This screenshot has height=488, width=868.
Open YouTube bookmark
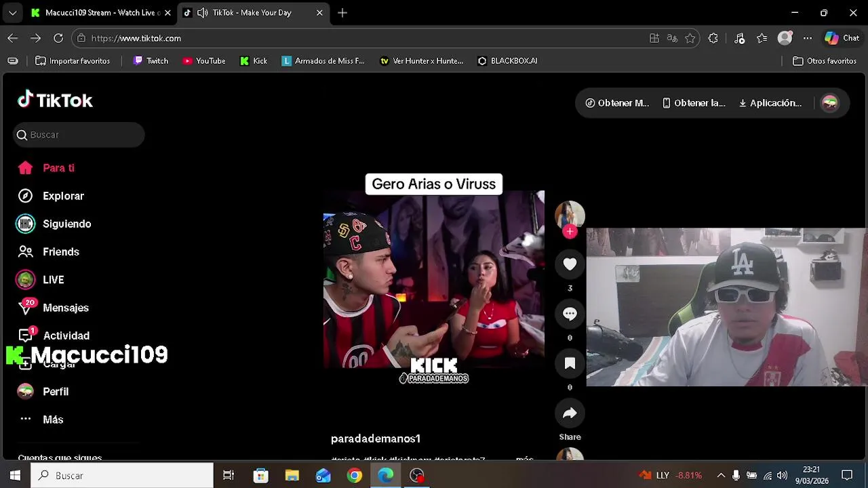point(204,61)
